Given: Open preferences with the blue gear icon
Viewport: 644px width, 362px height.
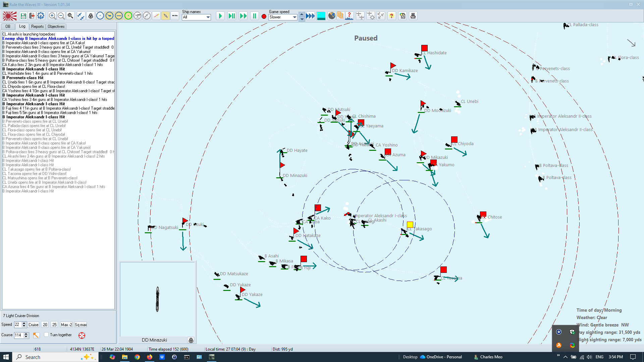Looking at the screenshot, I should pos(41,16).
